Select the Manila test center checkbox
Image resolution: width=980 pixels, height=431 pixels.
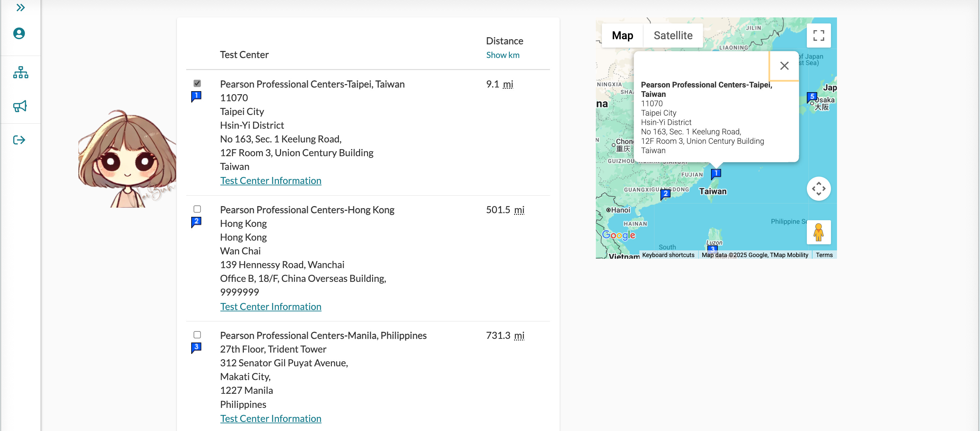pyautogui.click(x=197, y=335)
